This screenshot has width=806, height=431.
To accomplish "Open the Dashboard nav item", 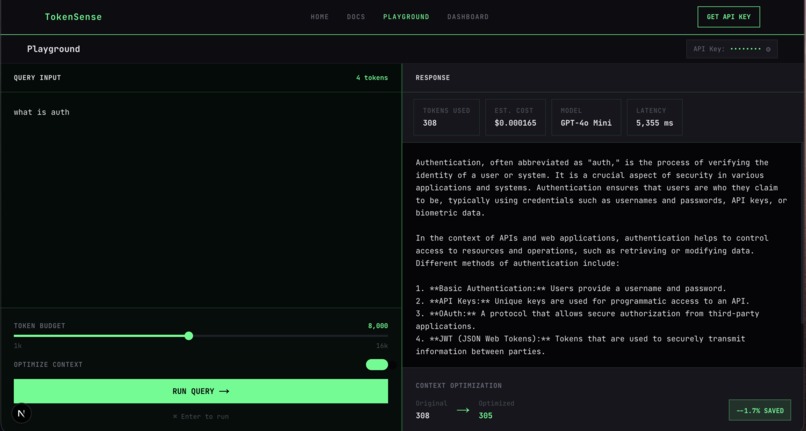I will 468,17.
